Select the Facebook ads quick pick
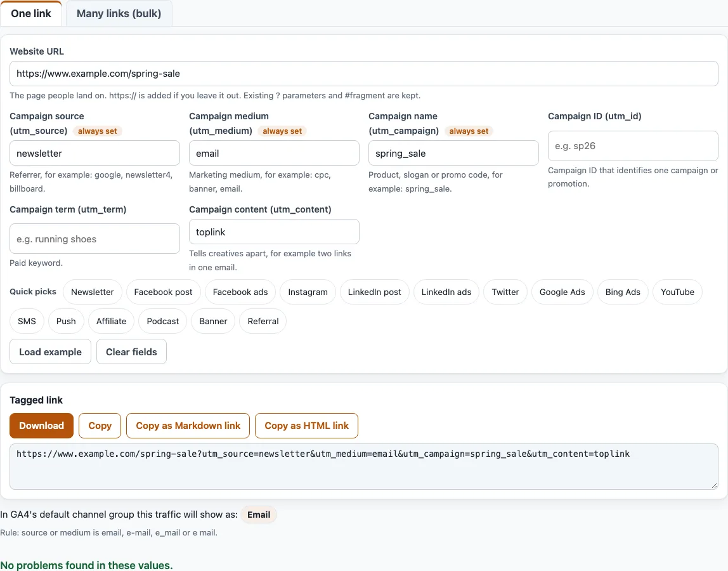728x571 pixels. point(240,292)
